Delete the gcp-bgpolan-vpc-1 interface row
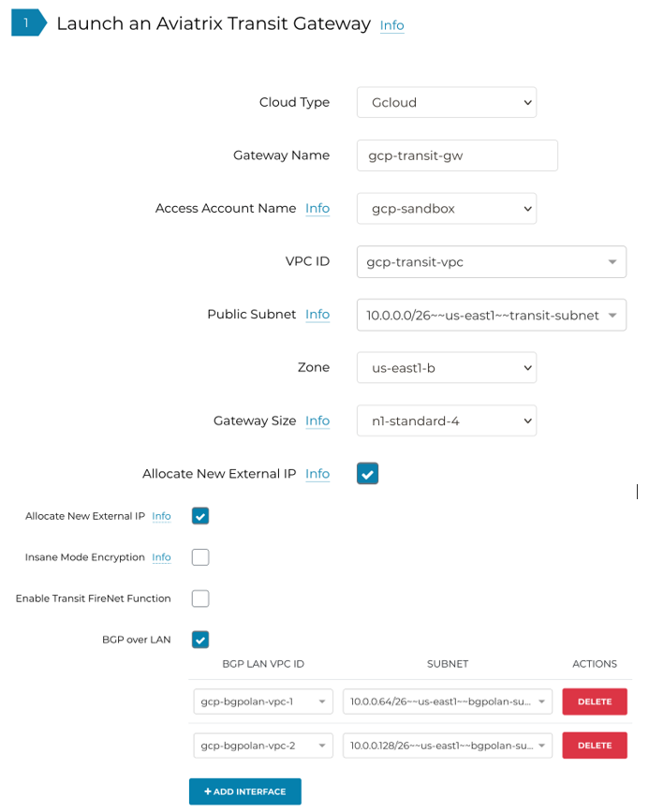This screenshot has height=812, width=649. click(594, 701)
